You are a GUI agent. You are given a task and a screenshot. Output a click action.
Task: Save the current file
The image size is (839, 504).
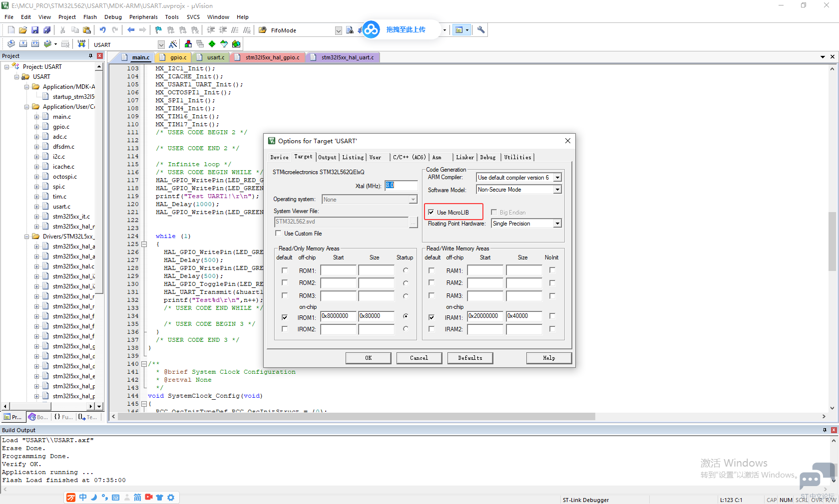(35, 30)
